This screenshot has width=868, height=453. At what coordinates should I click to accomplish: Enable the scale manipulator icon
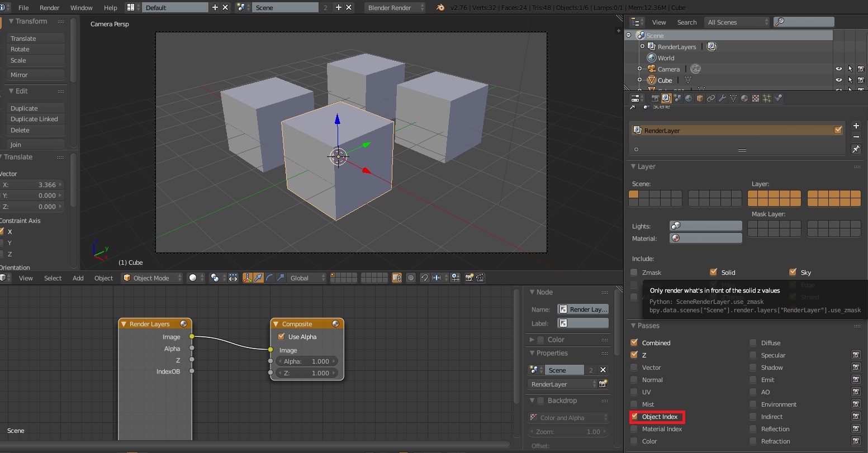pyautogui.click(x=280, y=278)
